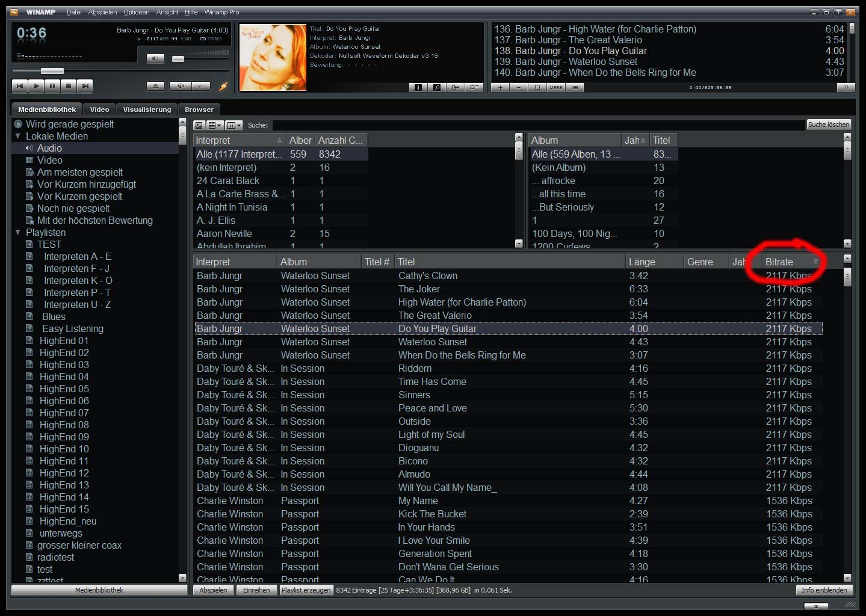866x616 pixels.
Task: Click the Winamp lightning bolt icon
Action: 223,86
